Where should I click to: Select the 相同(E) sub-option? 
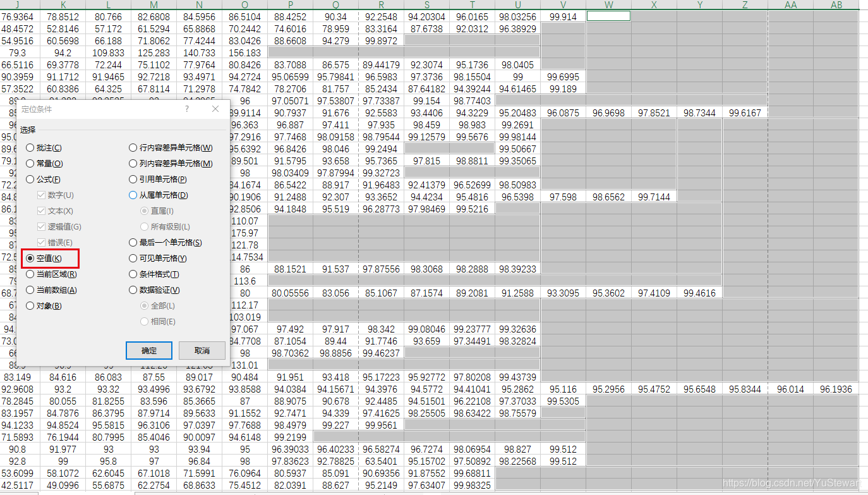158,322
